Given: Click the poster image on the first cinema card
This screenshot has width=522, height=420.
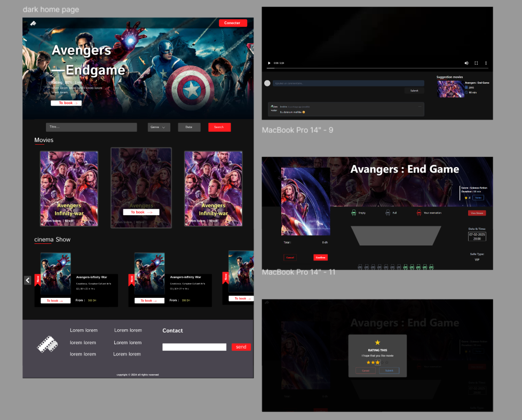Looking at the screenshot, I should coord(56,274).
